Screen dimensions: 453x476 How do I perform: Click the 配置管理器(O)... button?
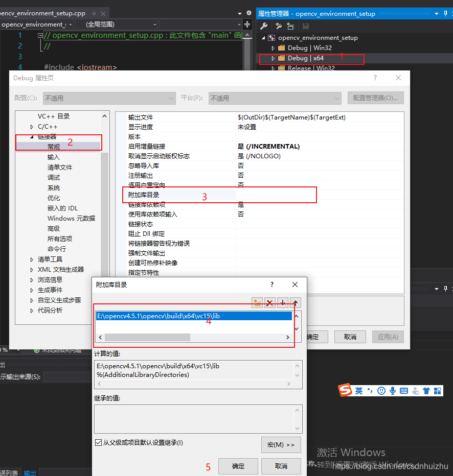[x=375, y=98]
